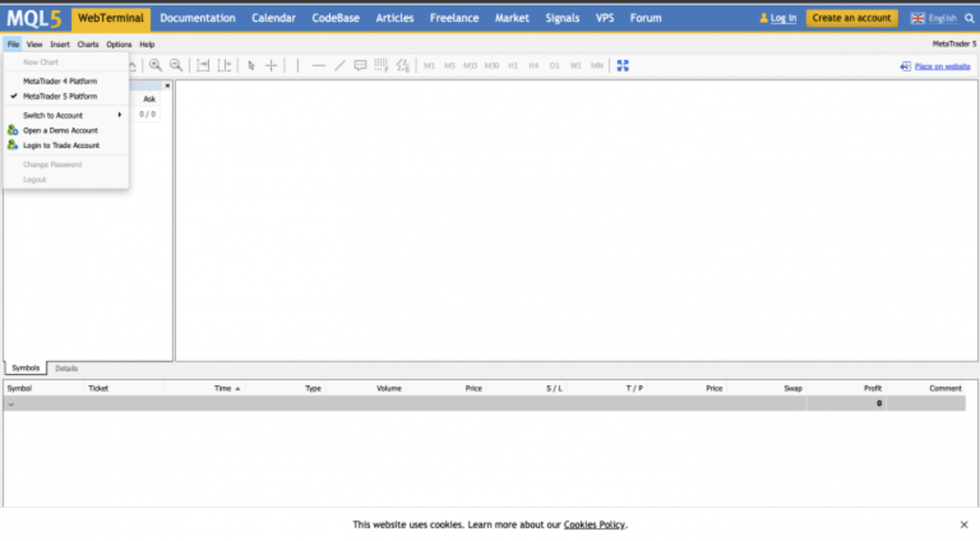
Task: Select the MN timeframe
Action: pyautogui.click(x=596, y=66)
